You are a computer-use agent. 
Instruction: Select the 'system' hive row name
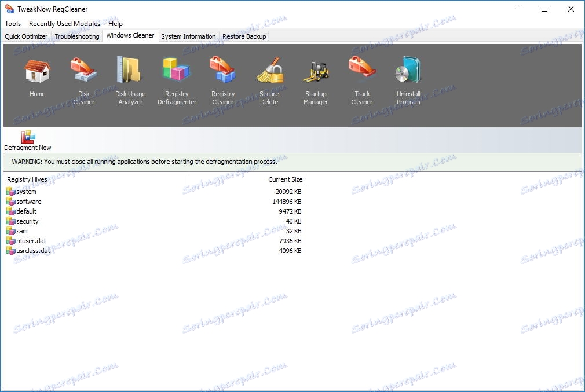pos(26,192)
